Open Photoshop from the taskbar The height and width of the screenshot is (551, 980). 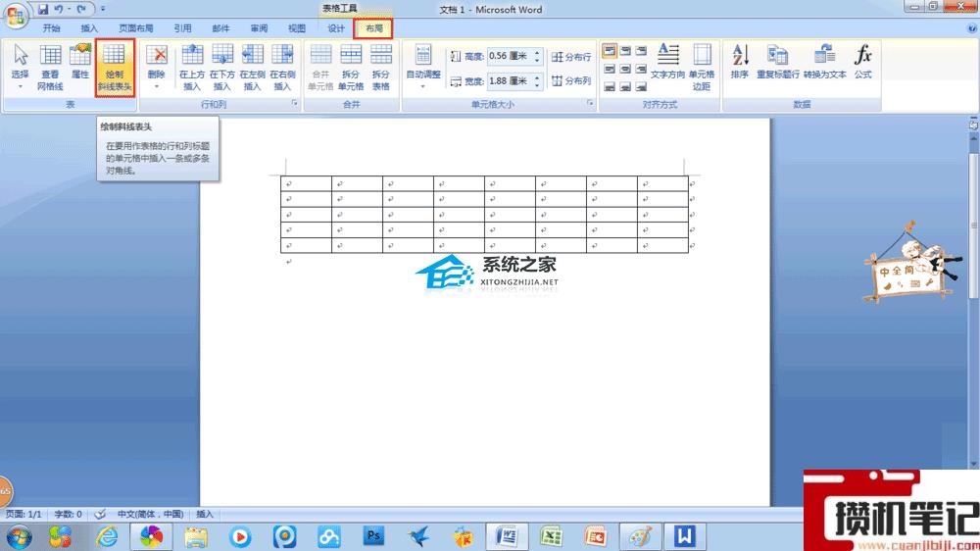click(x=373, y=536)
